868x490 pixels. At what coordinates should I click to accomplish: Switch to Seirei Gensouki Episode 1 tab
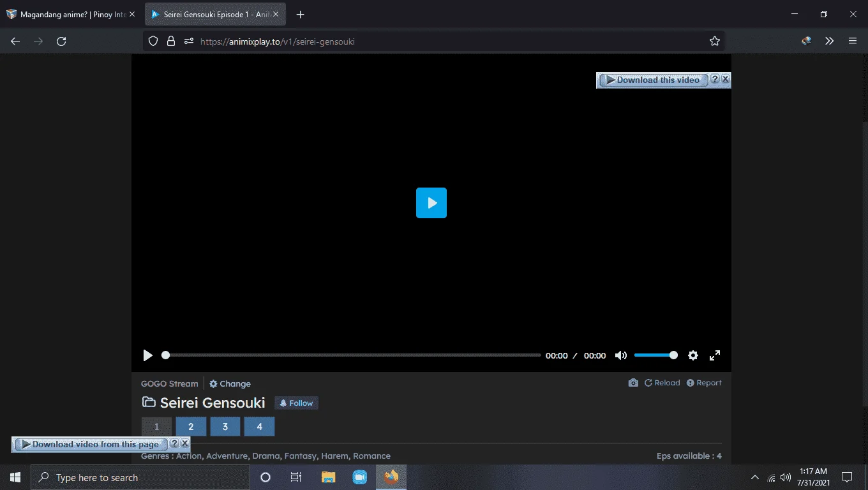215,14
